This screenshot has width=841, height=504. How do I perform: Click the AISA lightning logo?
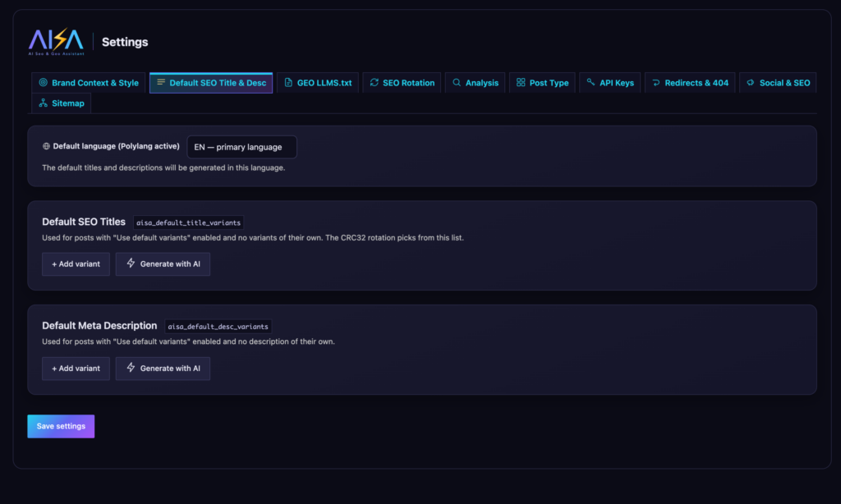tap(57, 41)
